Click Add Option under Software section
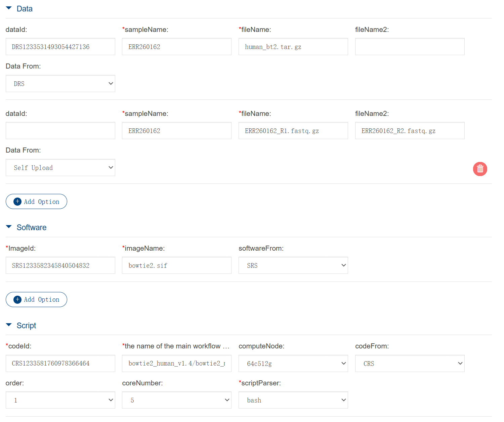 coord(36,300)
